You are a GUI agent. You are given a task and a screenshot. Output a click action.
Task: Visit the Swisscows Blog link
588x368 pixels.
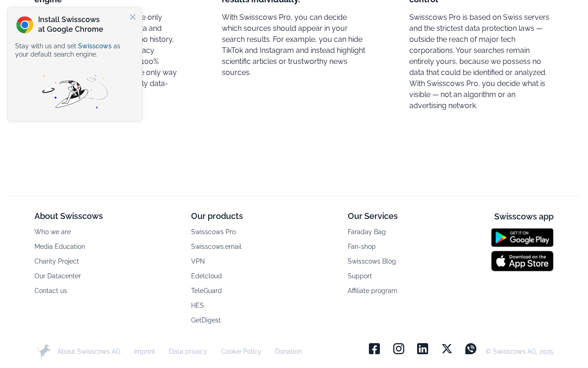[372, 261]
